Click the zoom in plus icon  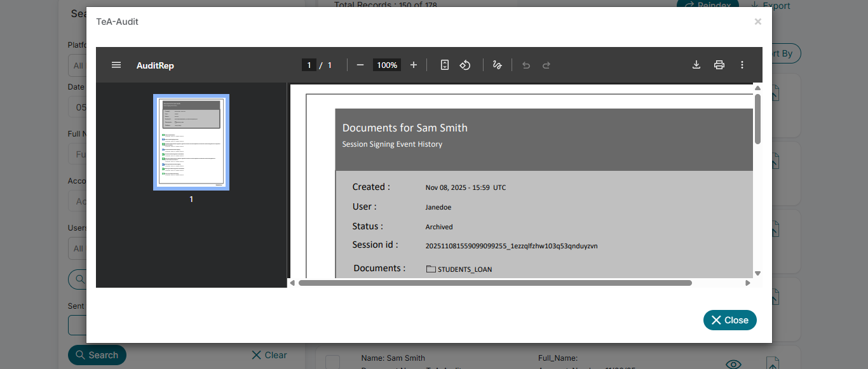[414, 65]
